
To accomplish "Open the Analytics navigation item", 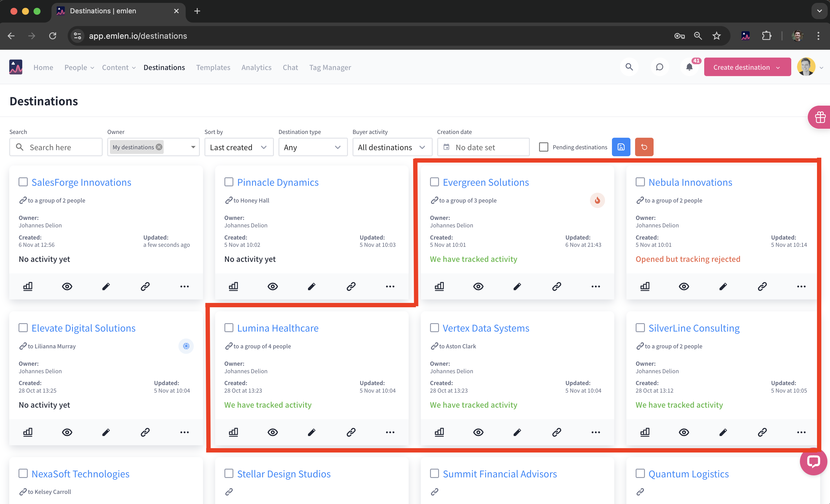I will point(256,67).
